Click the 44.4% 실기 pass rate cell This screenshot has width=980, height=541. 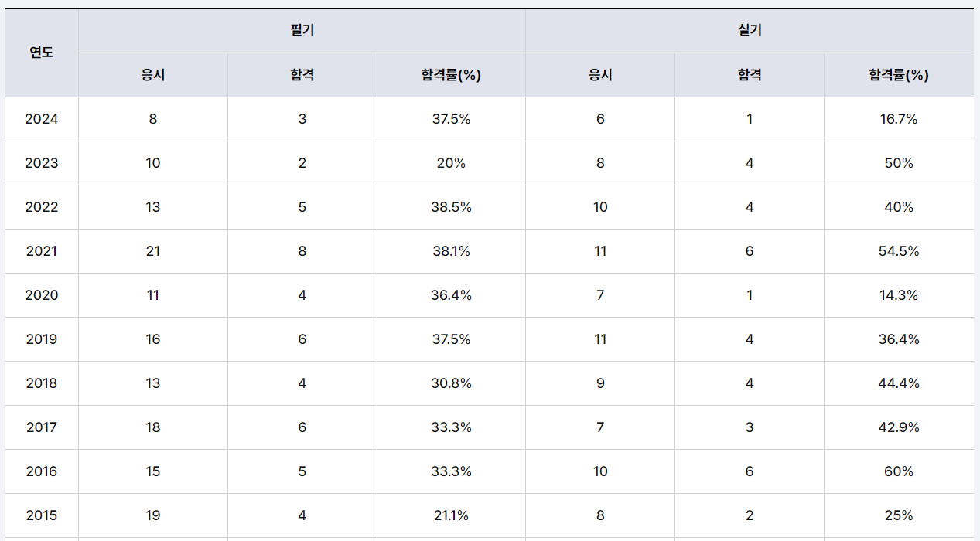(x=899, y=383)
